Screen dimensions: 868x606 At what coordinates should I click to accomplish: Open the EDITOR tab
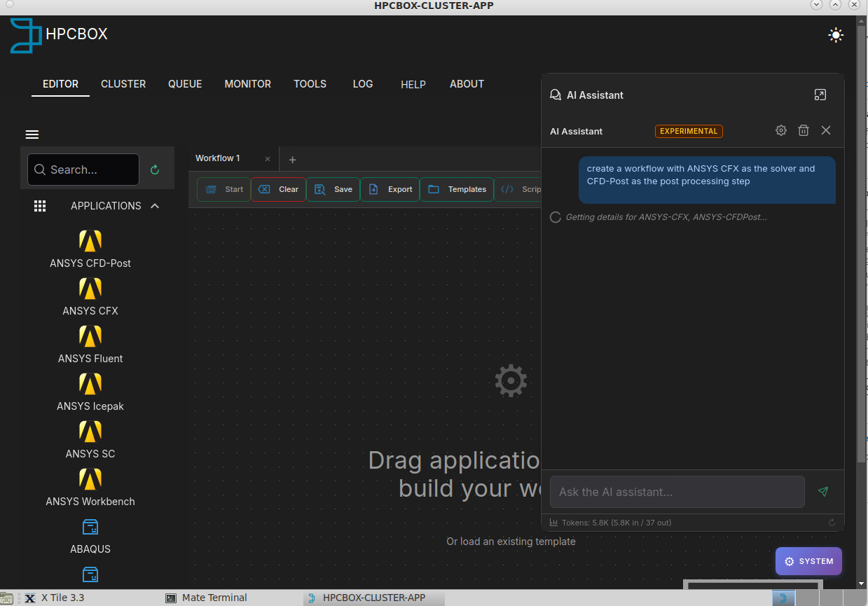point(61,84)
